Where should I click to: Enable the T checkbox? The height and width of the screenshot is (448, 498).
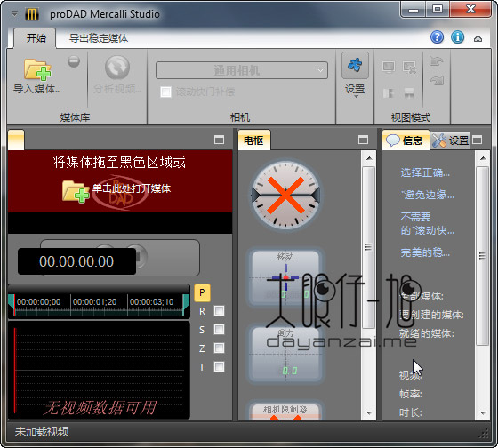(219, 367)
